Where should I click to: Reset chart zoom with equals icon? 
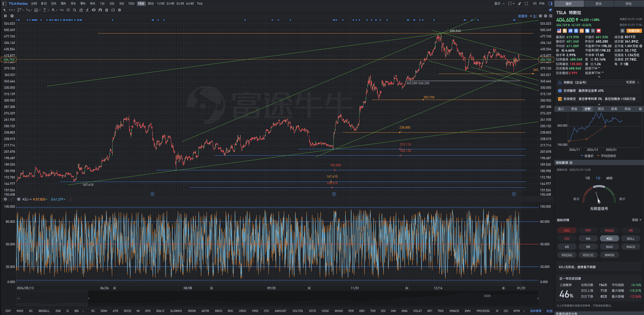tap(541, 16)
